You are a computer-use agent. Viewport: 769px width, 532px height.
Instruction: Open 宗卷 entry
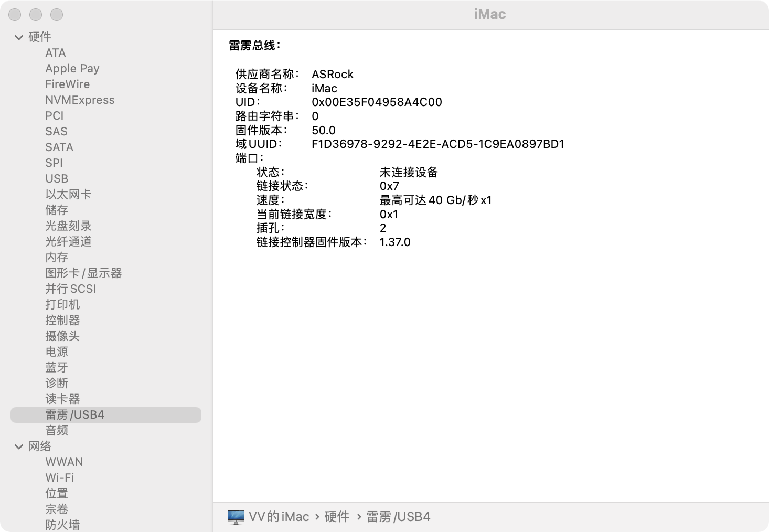(x=57, y=509)
